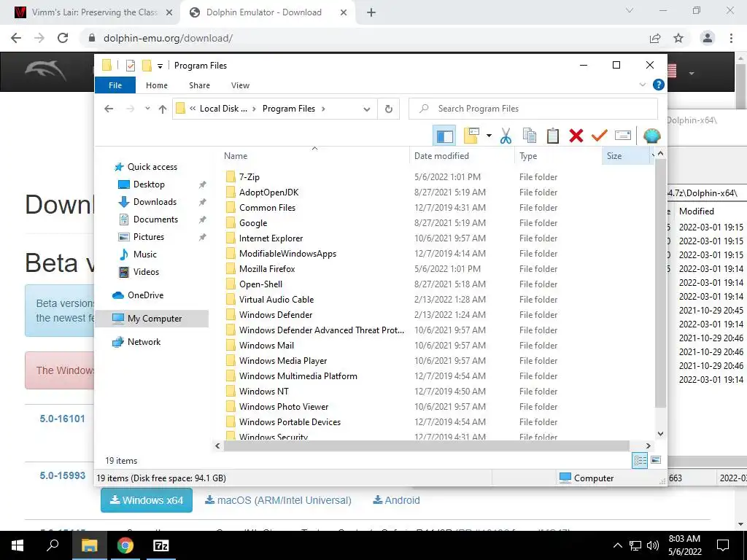
Task: Click the scissors Cut icon
Action: [x=506, y=136]
